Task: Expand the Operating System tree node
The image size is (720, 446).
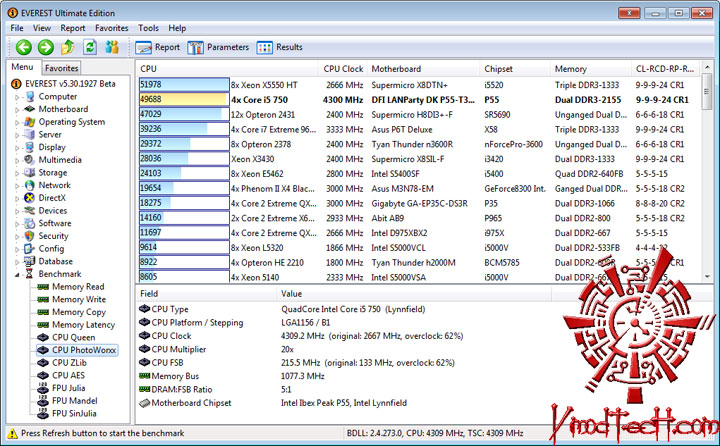Action: click(17, 122)
